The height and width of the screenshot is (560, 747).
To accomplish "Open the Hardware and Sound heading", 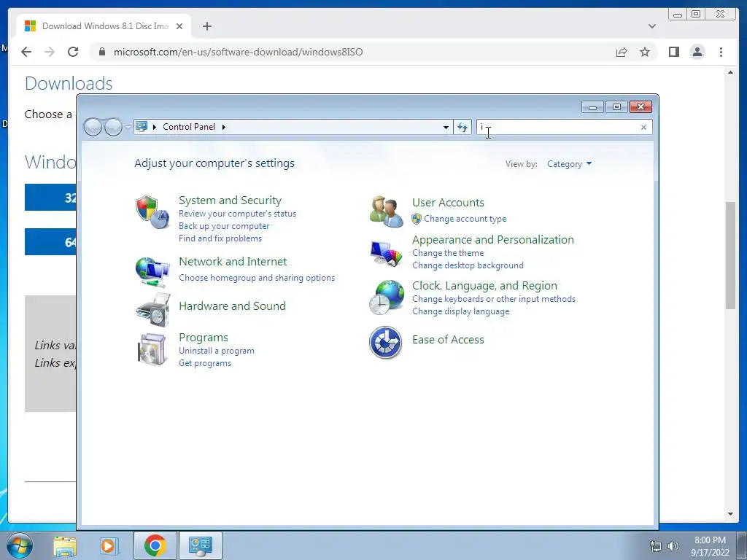I will coord(232,306).
